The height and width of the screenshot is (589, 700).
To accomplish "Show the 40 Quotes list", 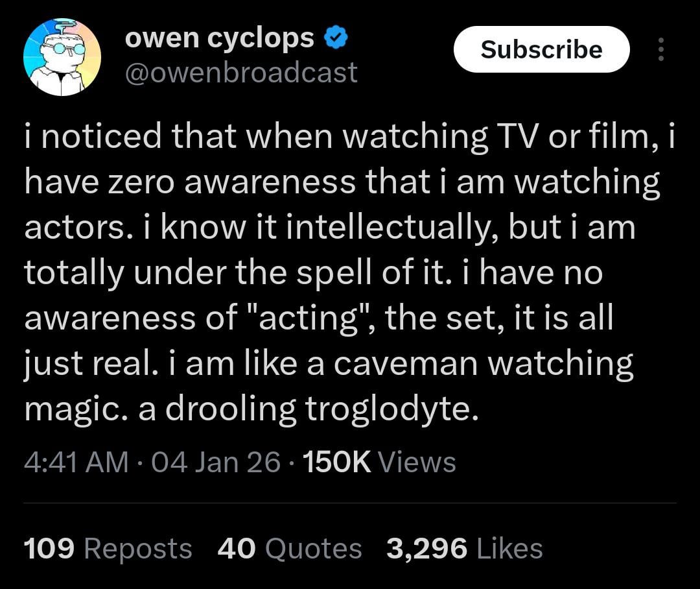I will tap(289, 549).
